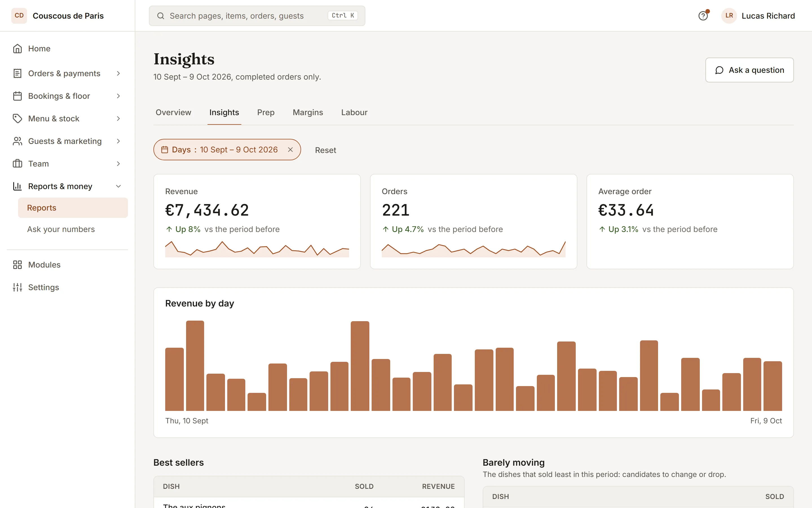The width and height of the screenshot is (812, 508).
Task: Click the Guests & marketing people icon
Action: [x=17, y=141]
